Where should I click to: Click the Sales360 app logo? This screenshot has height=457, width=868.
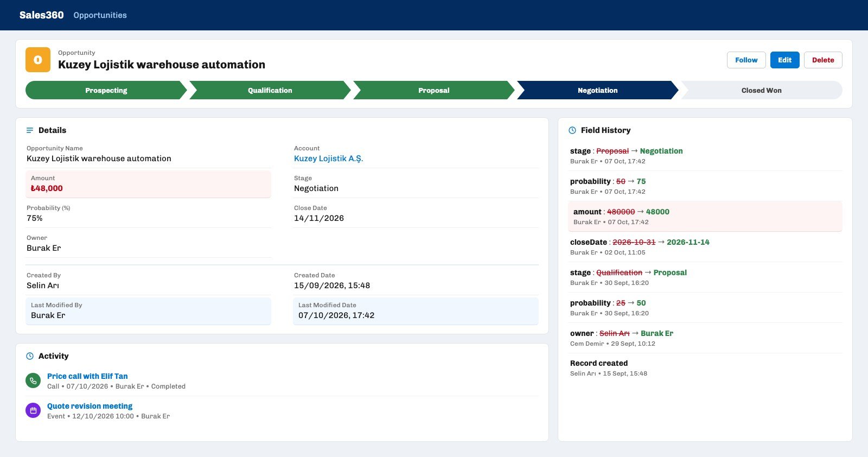[41, 15]
